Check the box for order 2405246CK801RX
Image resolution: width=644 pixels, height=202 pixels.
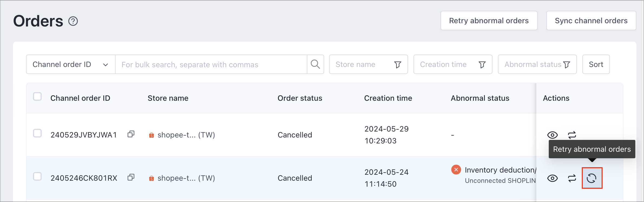click(x=37, y=176)
